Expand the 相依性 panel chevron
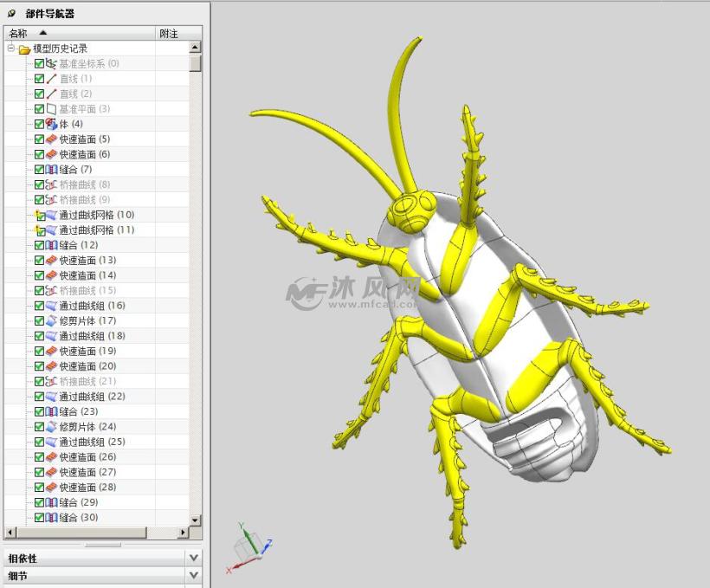710x588 pixels. (x=194, y=558)
